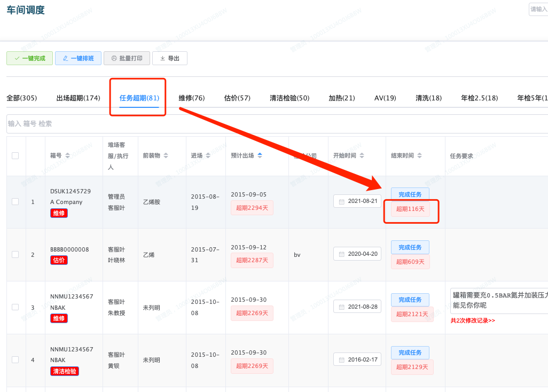Click 完成任务 in row 4
The image size is (548, 392).
click(x=410, y=352)
